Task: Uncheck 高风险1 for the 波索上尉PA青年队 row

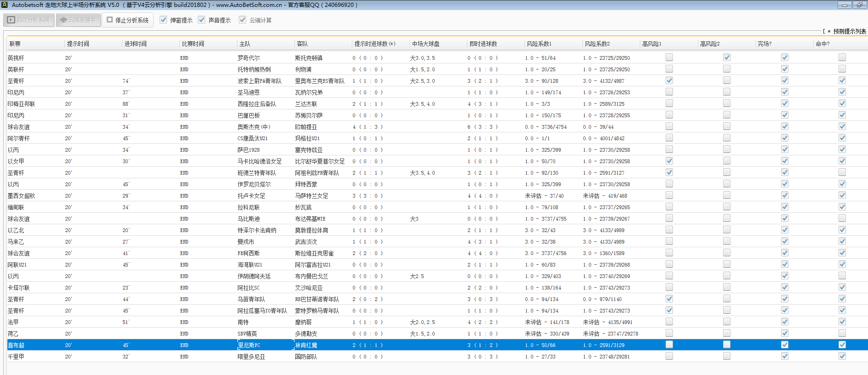Action: click(669, 80)
